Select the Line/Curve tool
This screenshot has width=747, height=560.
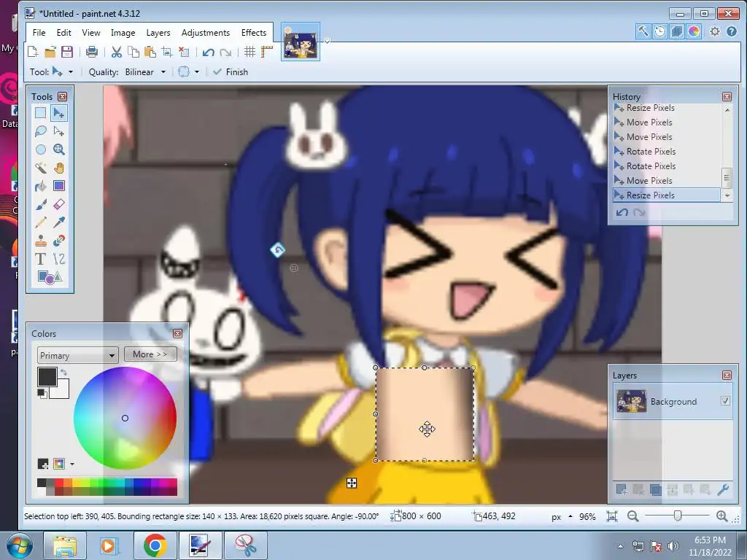58,259
